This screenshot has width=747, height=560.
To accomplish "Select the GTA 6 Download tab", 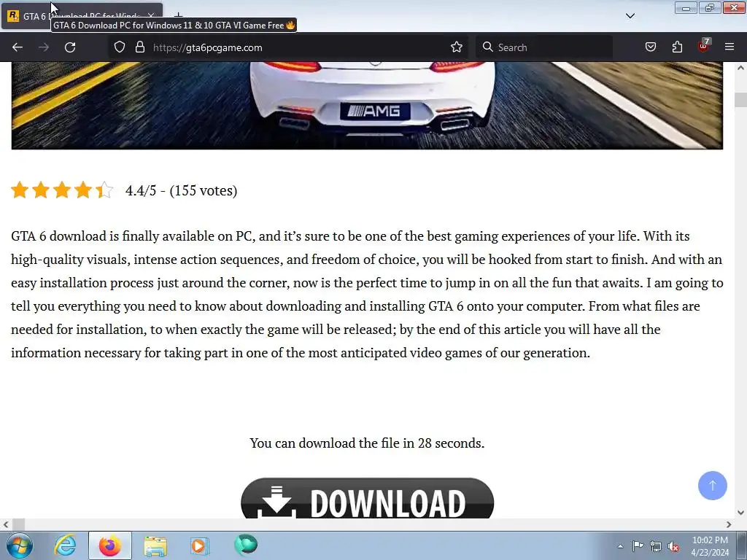I will click(82, 16).
